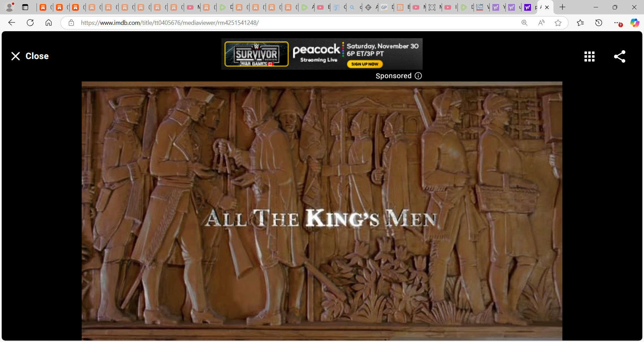The width and height of the screenshot is (644, 342).
Task: Open the Settings and more menu
Action: coord(617,23)
